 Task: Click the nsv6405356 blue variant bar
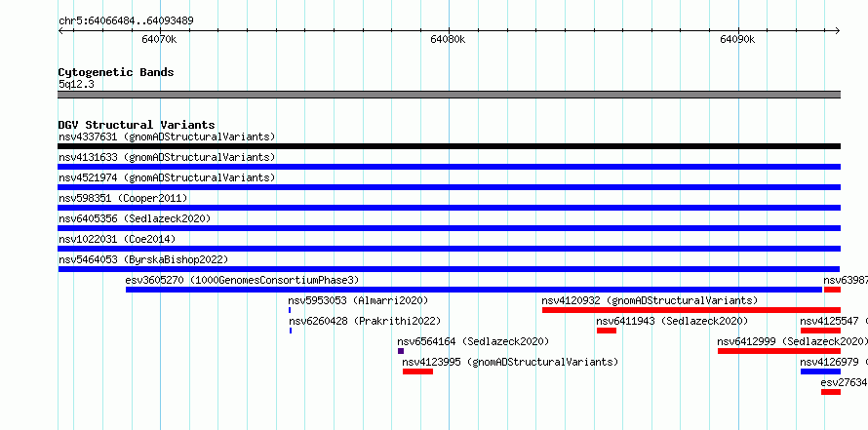coord(449,228)
